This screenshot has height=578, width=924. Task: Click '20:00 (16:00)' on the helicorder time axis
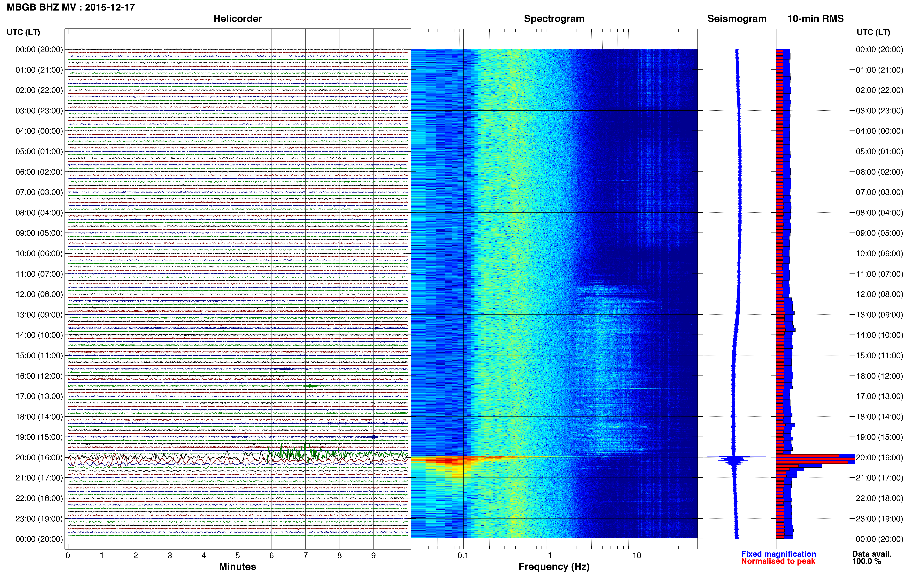coord(39,458)
